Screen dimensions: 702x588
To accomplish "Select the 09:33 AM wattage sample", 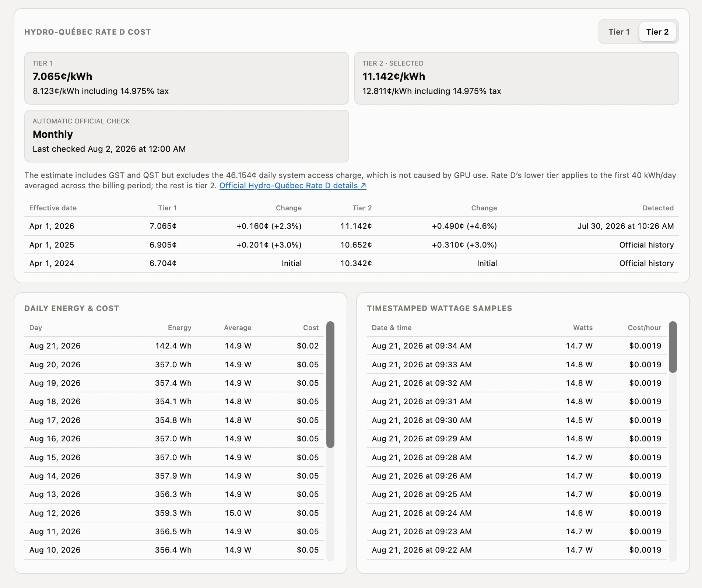I will [x=517, y=365].
